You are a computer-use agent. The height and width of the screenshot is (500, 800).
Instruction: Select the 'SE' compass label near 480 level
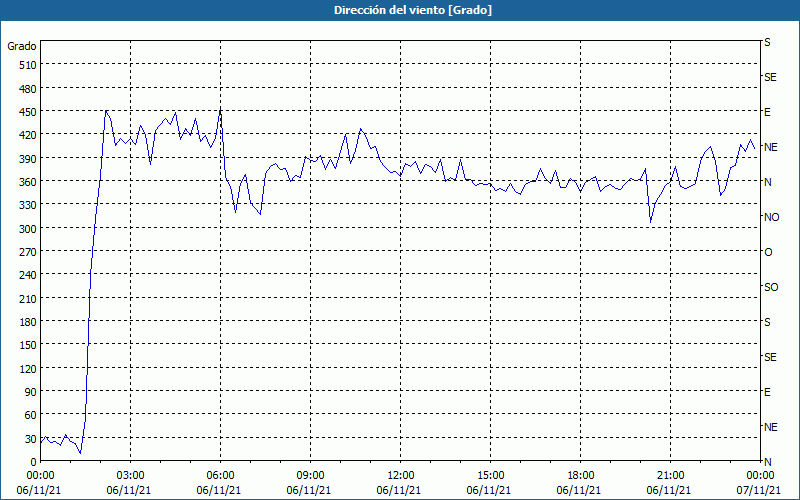[770, 78]
